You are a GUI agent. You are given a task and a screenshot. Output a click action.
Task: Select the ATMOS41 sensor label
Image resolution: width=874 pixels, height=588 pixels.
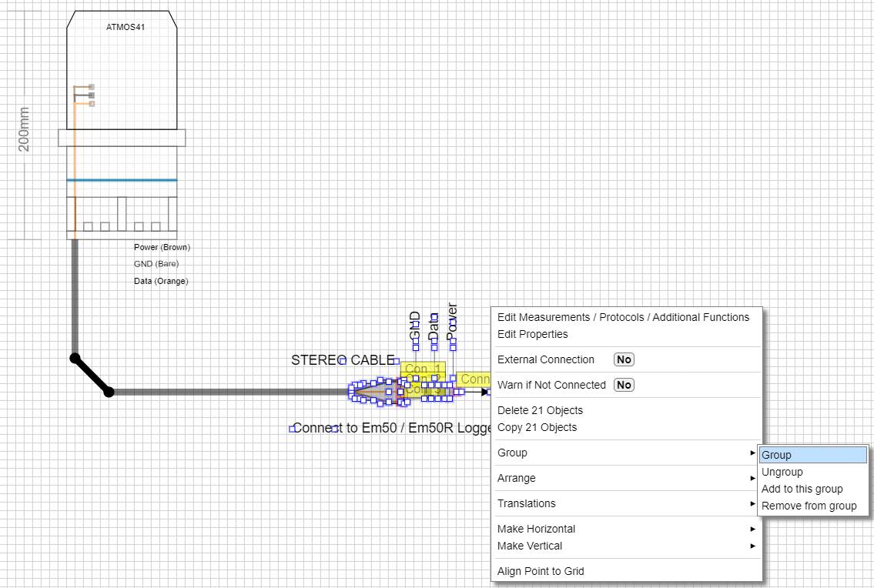pyautogui.click(x=126, y=27)
